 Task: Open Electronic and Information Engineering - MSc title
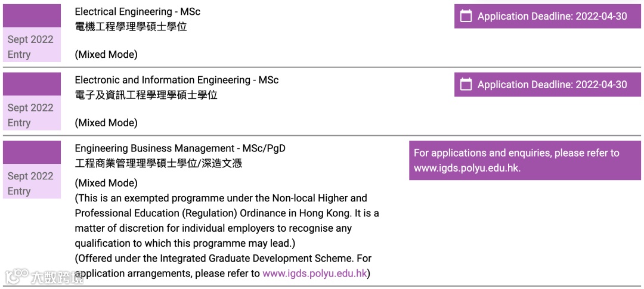[177, 80]
